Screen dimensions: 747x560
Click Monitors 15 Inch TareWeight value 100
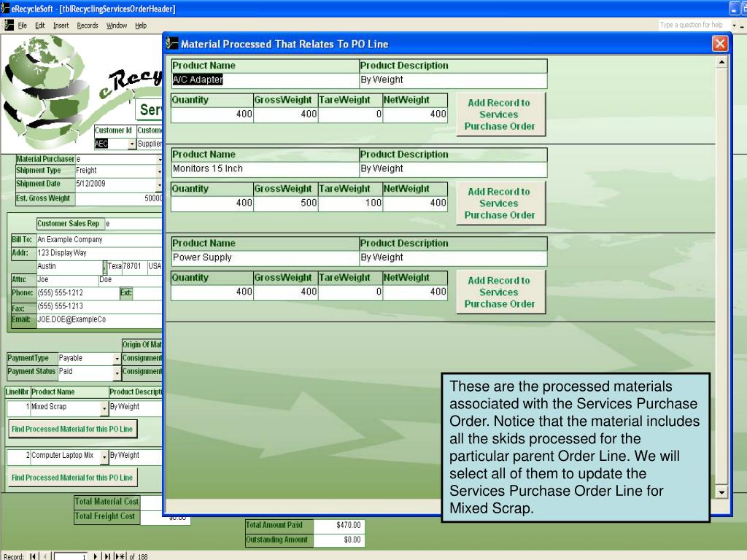point(350,203)
